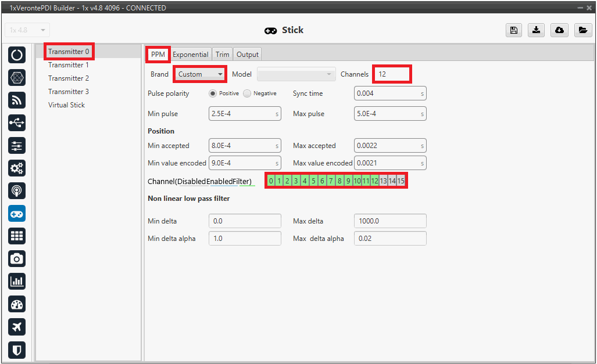This screenshot has height=364, width=597.
Task: Open the folder icon in top toolbar
Action: coord(582,30)
